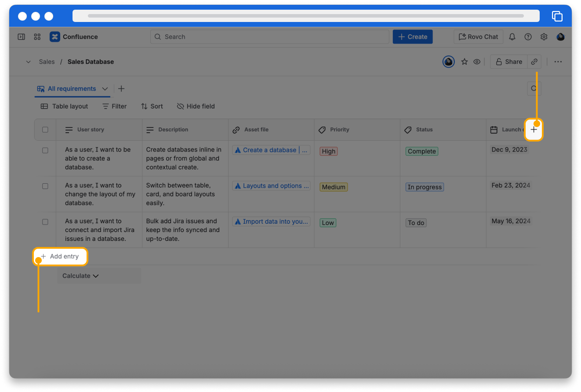Check the row about importing Jira issues
The width and height of the screenshot is (581, 392).
tap(45, 222)
